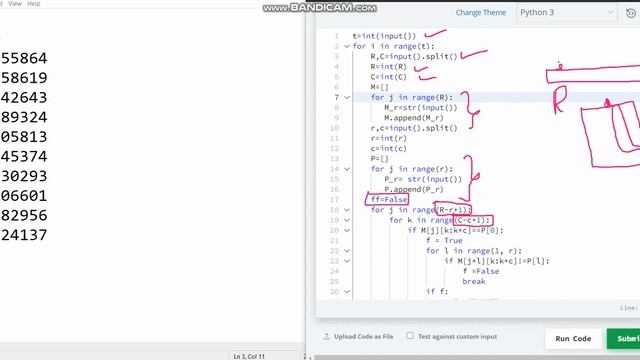Collapse the fold arrow on line 2
The image size is (640, 360).
[347, 47]
